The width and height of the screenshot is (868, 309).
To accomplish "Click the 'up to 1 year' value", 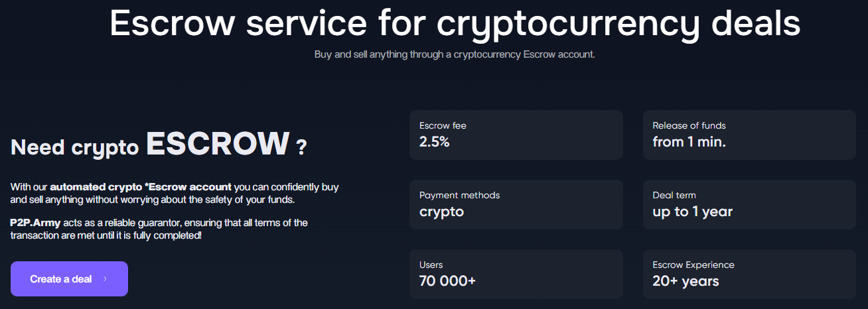I will [692, 212].
